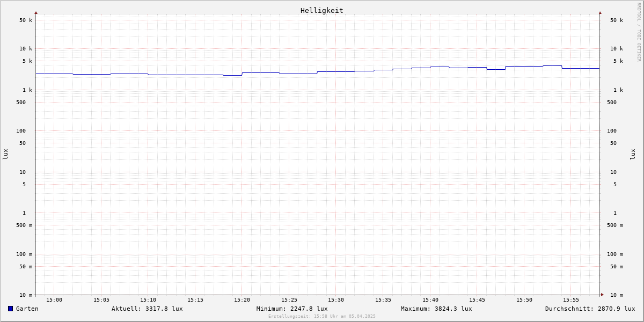This screenshot has height=322, width=644.
Task: Click the "15:40" time axis label
Action: [430, 300]
